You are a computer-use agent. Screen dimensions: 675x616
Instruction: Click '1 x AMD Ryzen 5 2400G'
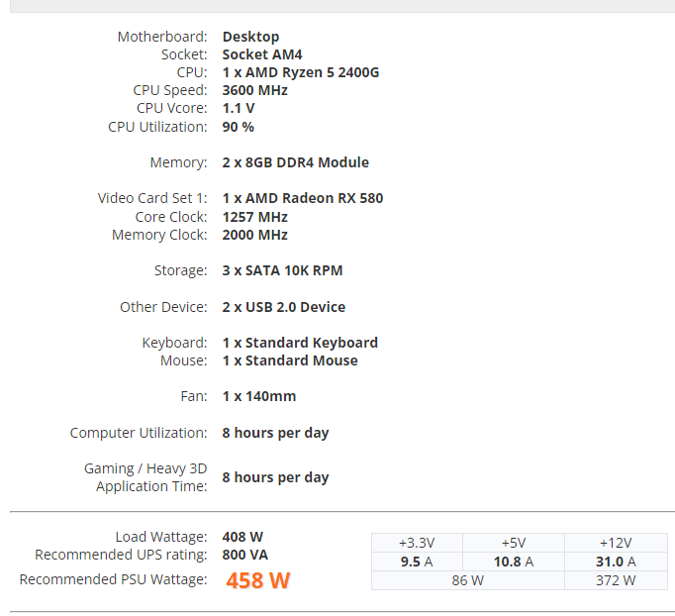(x=301, y=72)
